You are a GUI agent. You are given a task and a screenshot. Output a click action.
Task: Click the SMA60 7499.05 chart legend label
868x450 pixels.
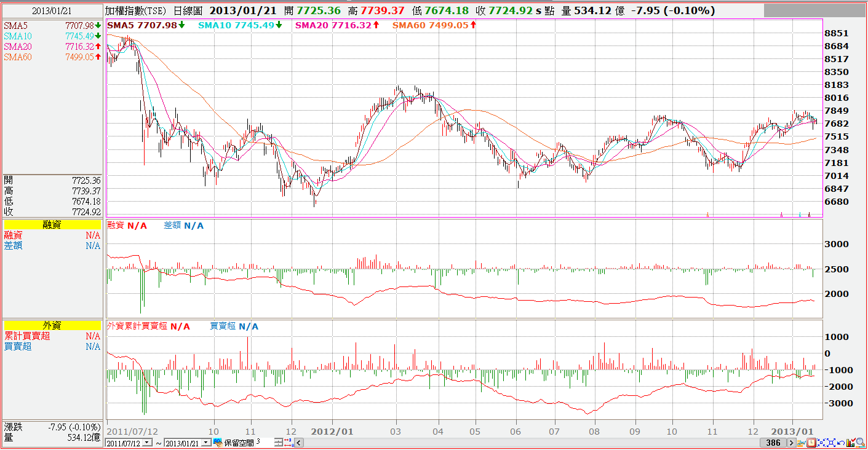pyautogui.click(x=434, y=25)
